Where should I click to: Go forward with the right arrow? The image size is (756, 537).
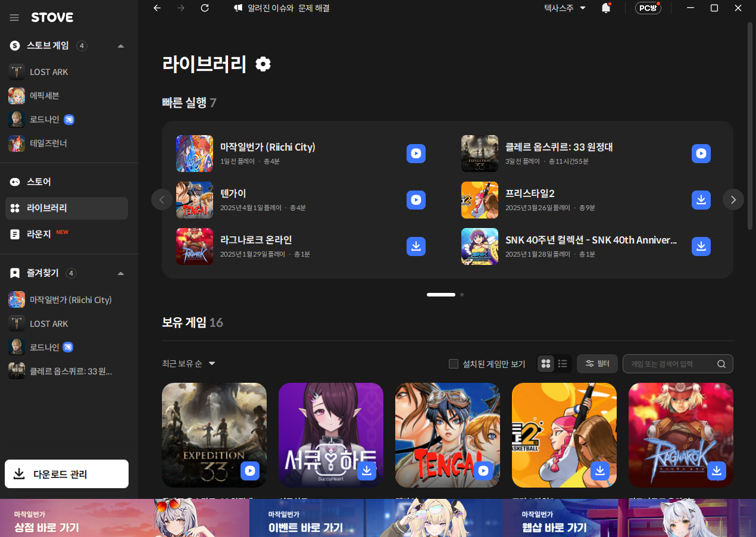point(181,8)
